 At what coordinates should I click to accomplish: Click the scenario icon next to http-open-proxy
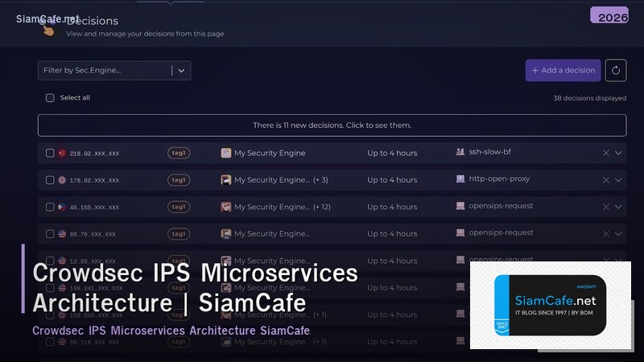coord(460,179)
